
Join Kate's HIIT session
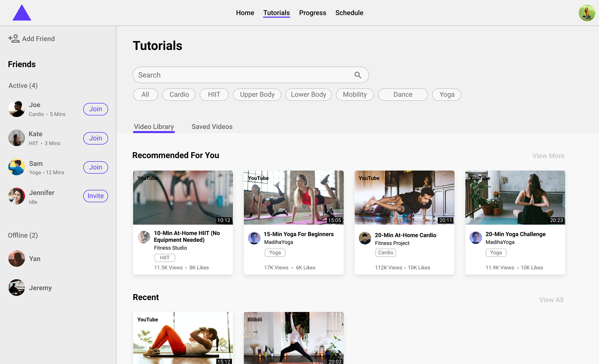[x=95, y=138]
